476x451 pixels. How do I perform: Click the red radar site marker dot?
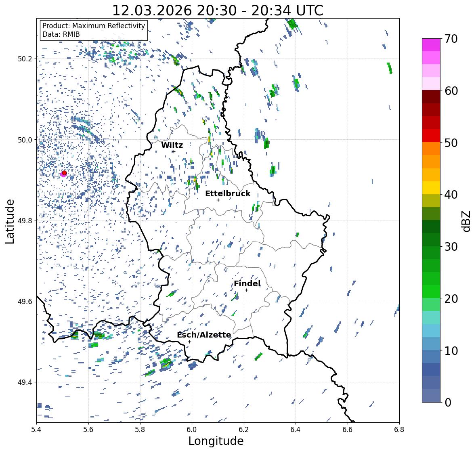64,173
